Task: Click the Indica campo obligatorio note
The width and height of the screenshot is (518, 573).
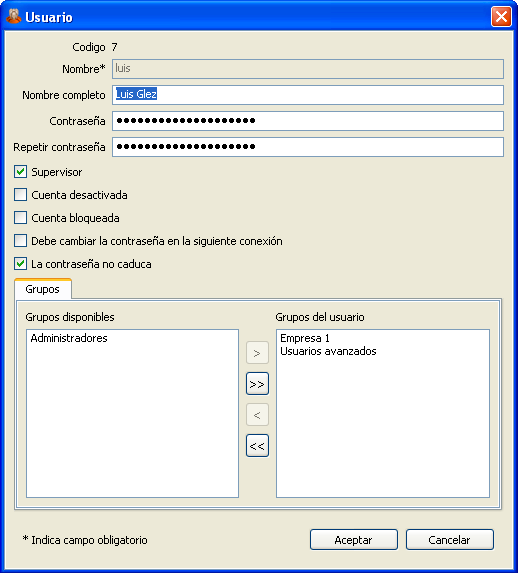Action: (85, 540)
